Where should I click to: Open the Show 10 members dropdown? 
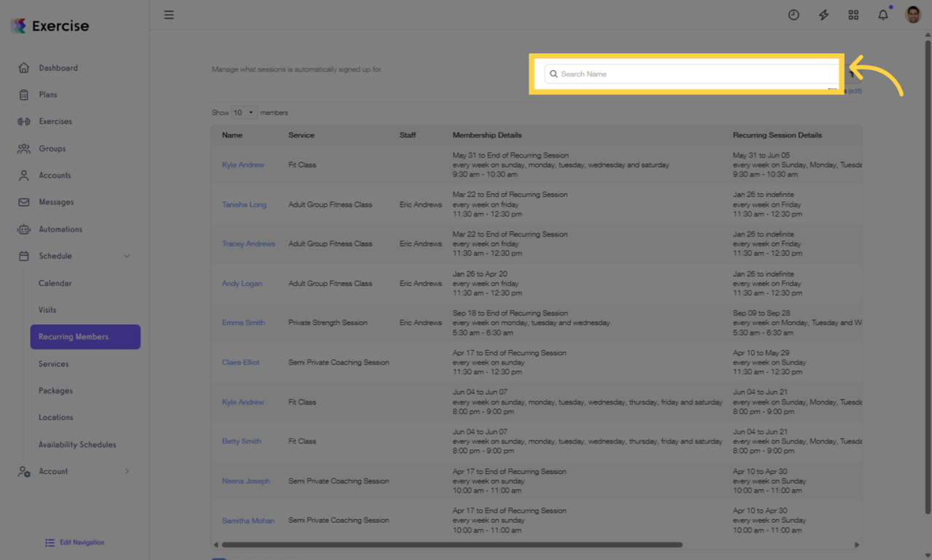pyautogui.click(x=244, y=112)
